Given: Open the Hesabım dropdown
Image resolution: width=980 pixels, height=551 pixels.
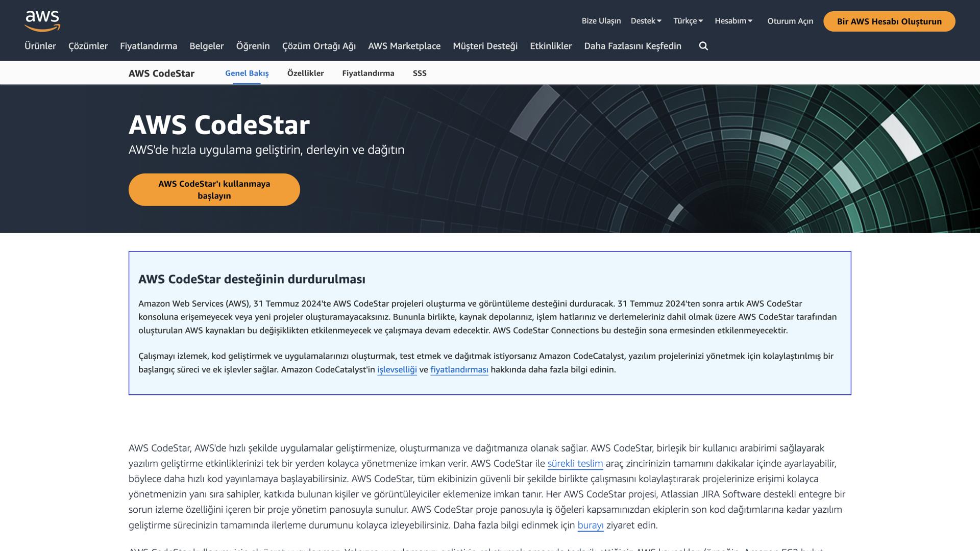Looking at the screenshot, I should coord(734,21).
